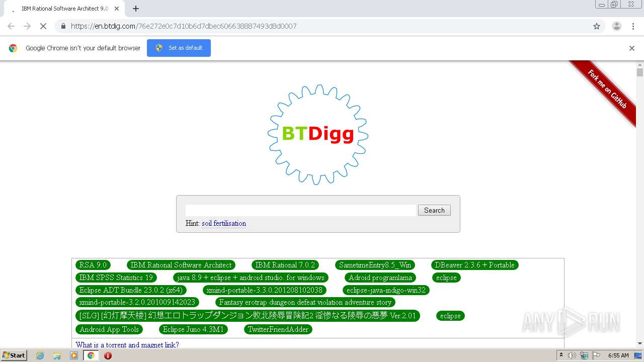Click the Search button
Image resolution: width=644 pixels, height=362 pixels.
click(x=434, y=210)
